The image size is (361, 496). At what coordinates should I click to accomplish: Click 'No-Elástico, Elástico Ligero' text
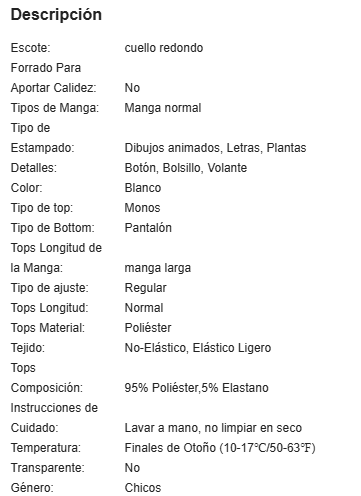[198, 348]
